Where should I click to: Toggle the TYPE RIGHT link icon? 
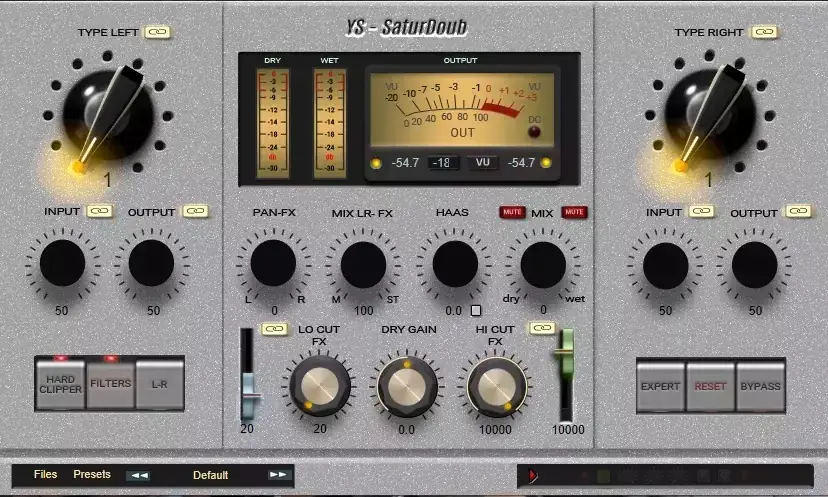765,33
